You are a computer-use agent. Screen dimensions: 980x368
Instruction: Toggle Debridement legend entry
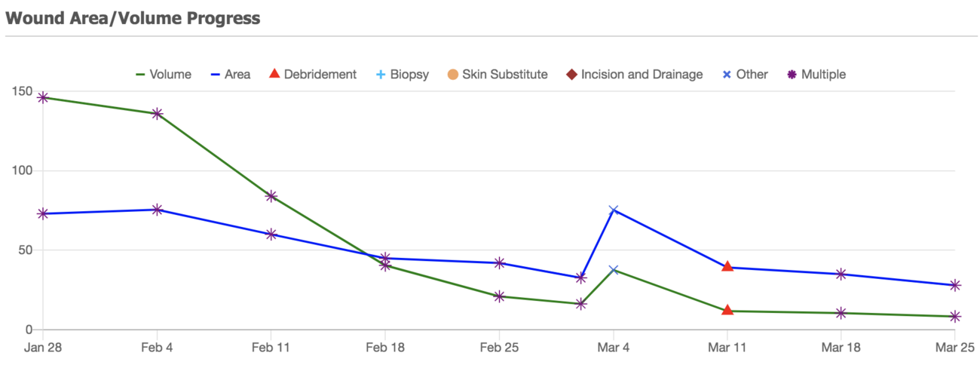312,74
